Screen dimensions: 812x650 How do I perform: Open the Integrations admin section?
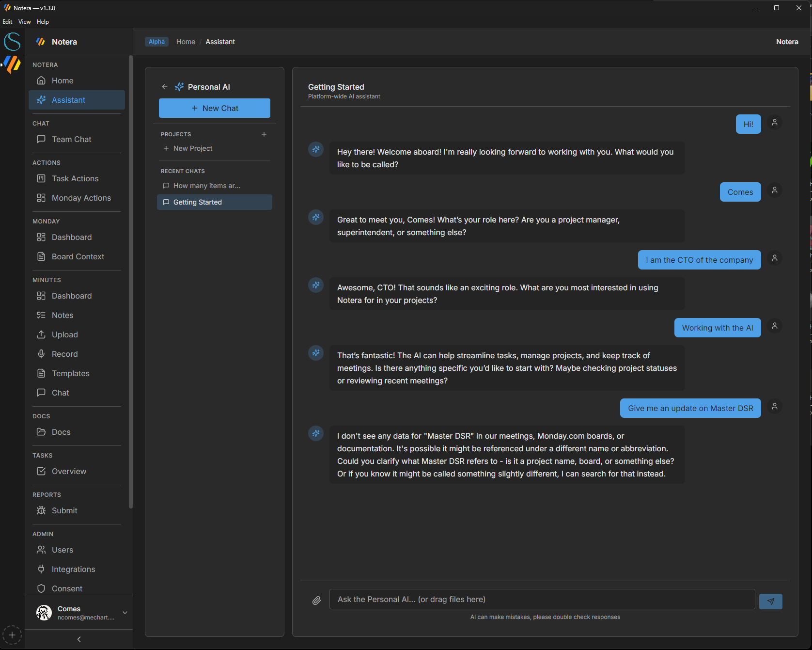click(73, 569)
